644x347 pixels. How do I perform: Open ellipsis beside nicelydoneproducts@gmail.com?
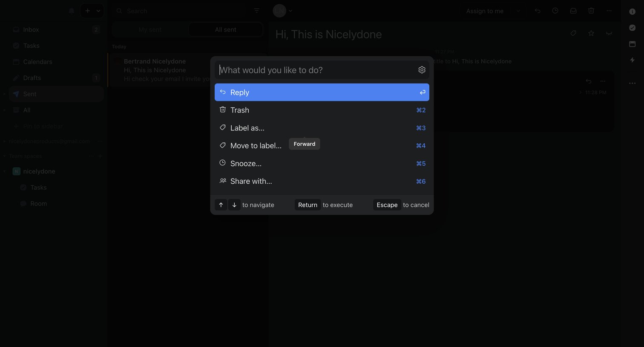[x=100, y=141]
